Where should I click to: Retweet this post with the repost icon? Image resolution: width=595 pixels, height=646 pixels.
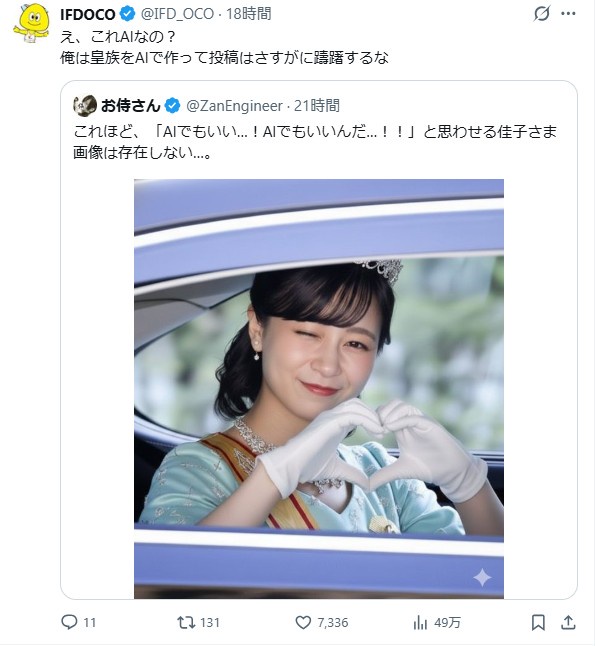(186, 622)
